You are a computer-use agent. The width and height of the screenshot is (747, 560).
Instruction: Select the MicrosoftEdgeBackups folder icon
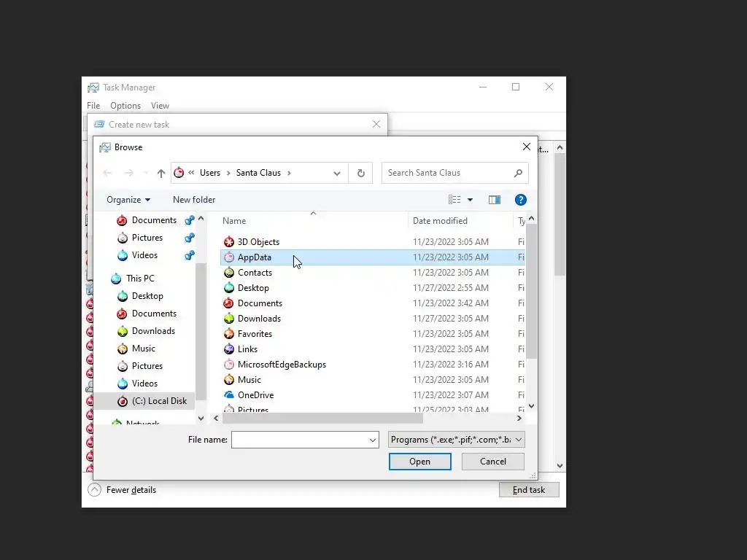(x=229, y=364)
